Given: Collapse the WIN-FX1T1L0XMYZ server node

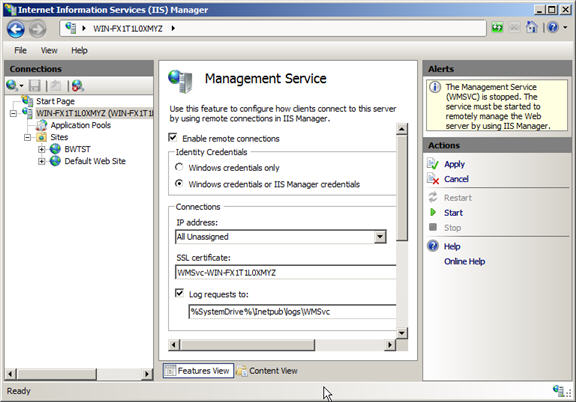Looking at the screenshot, I should (13, 113).
